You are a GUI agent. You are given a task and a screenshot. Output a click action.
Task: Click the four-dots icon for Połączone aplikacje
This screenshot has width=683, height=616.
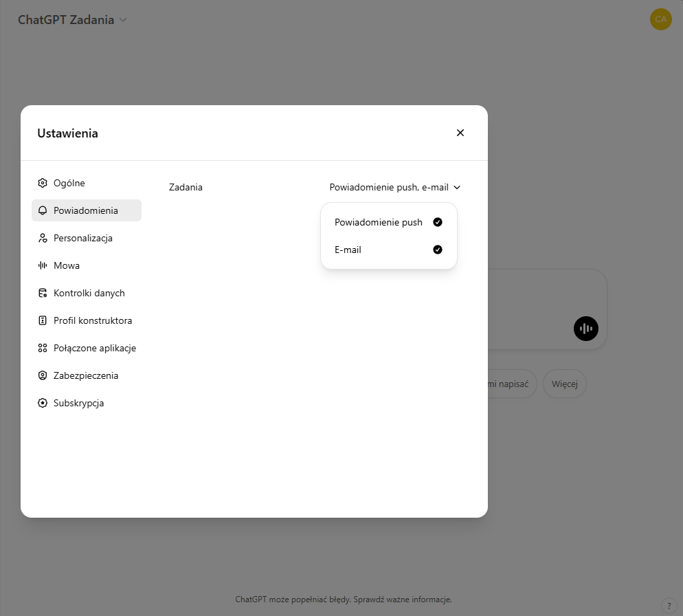point(42,348)
